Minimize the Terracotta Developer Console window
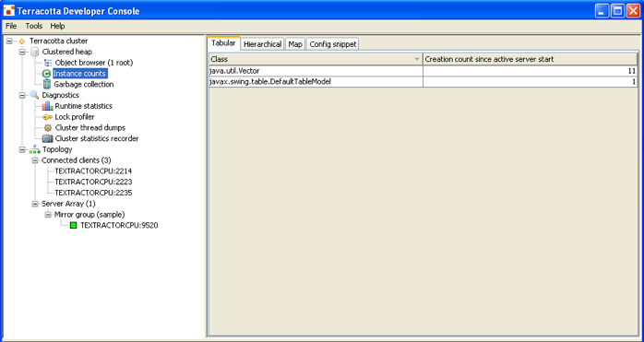 [602, 11]
